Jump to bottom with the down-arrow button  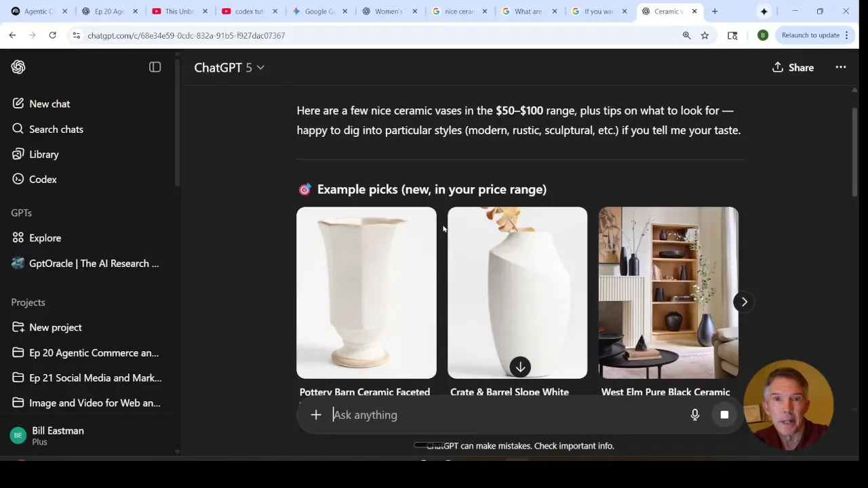point(520,367)
